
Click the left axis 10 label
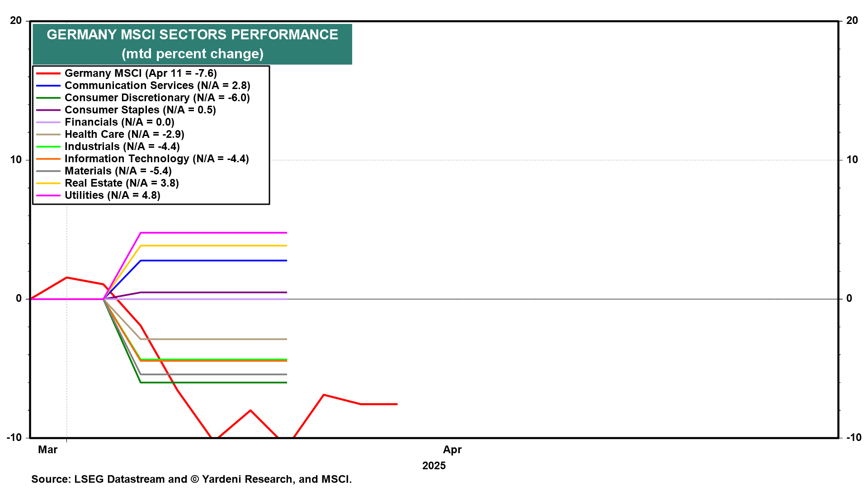click(x=16, y=160)
